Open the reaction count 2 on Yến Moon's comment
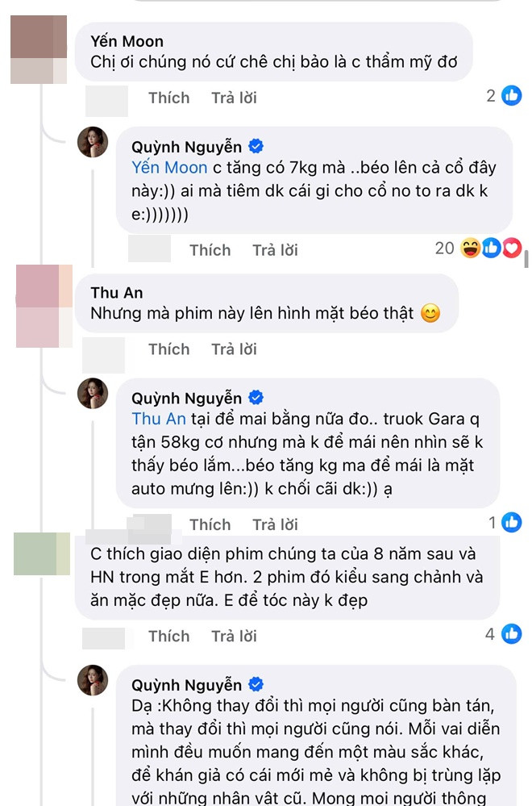The height and width of the screenshot is (806, 532). click(490, 94)
